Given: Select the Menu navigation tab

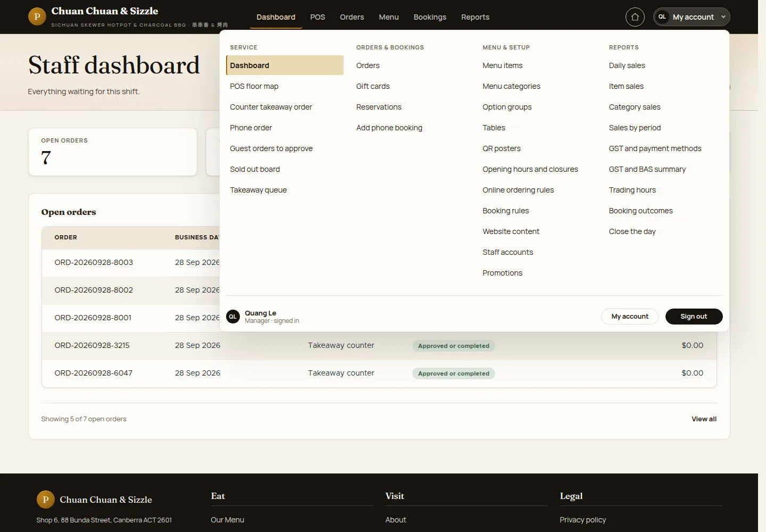Looking at the screenshot, I should click(x=389, y=17).
